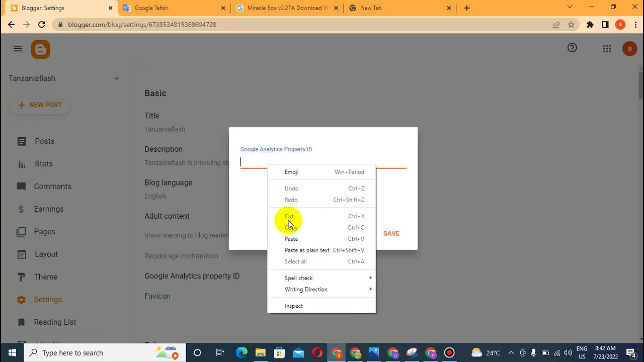Image resolution: width=644 pixels, height=362 pixels.
Task: Select Paste as plain text
Action: [321, 250]
